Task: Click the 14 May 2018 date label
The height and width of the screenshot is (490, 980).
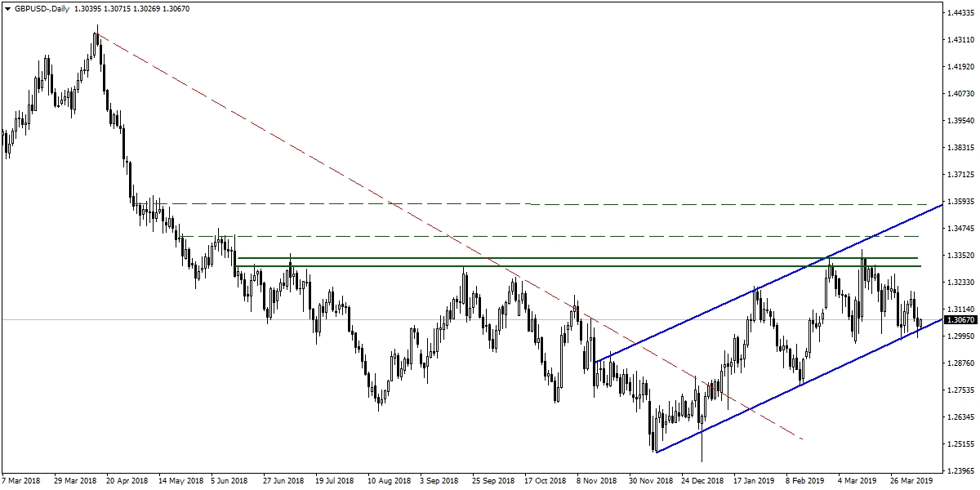Action: (180, 482)
